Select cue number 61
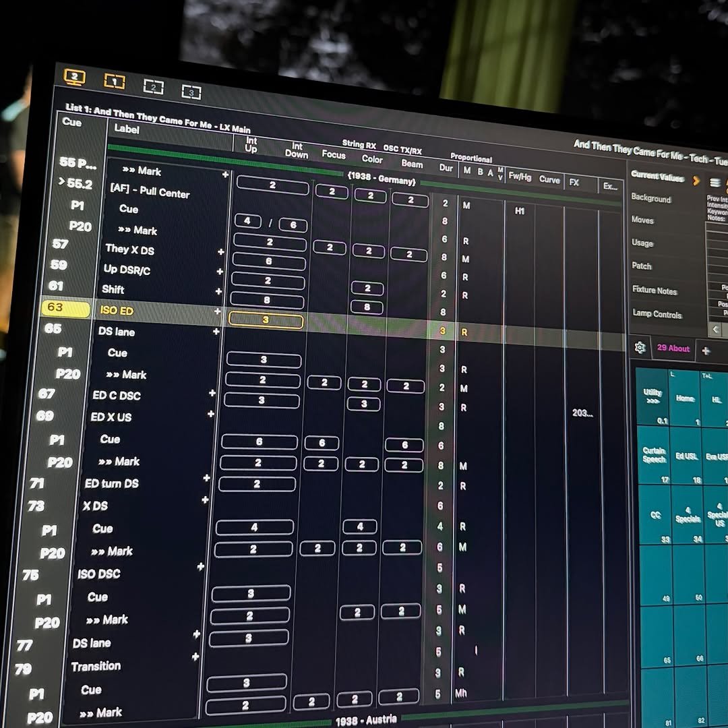Screen dimensions: 728x728 point(56,286)
